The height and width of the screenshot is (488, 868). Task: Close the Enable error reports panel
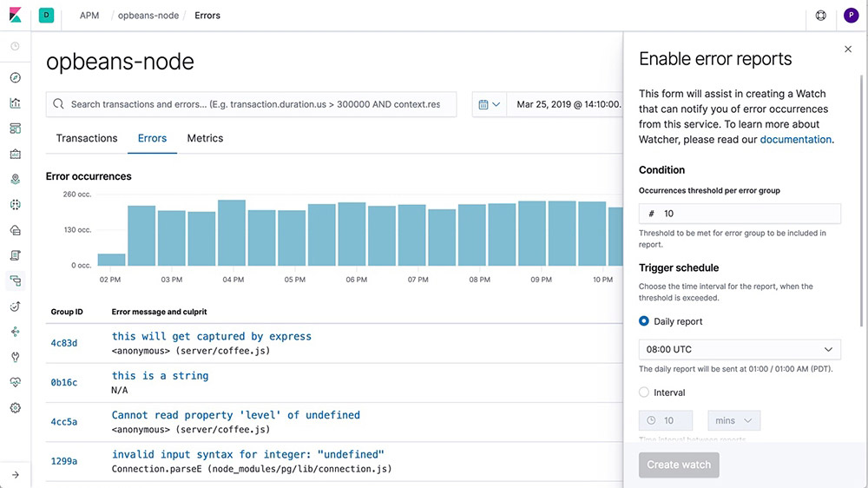(x=848, y=49)
